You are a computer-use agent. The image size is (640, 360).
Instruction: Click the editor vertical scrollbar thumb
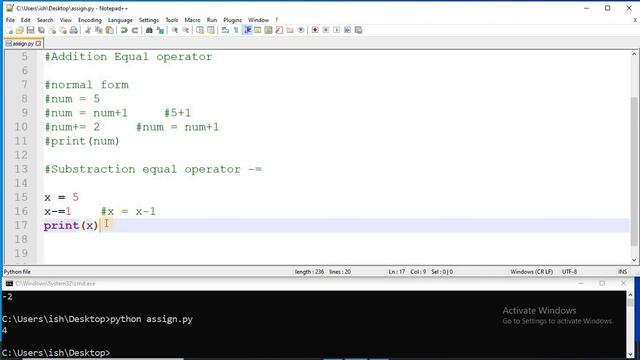point(634,171)
